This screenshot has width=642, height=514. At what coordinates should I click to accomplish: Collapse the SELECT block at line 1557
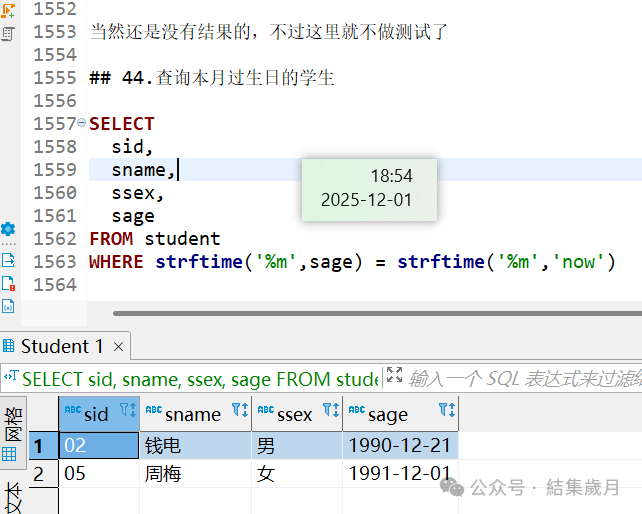click(81, 122)
